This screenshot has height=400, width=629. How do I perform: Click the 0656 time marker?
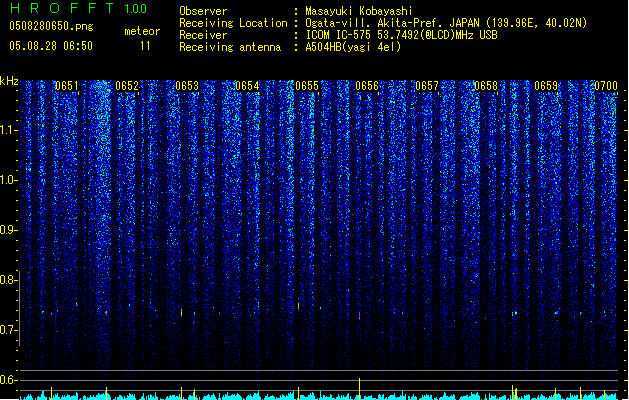click(x=367, y=86)
